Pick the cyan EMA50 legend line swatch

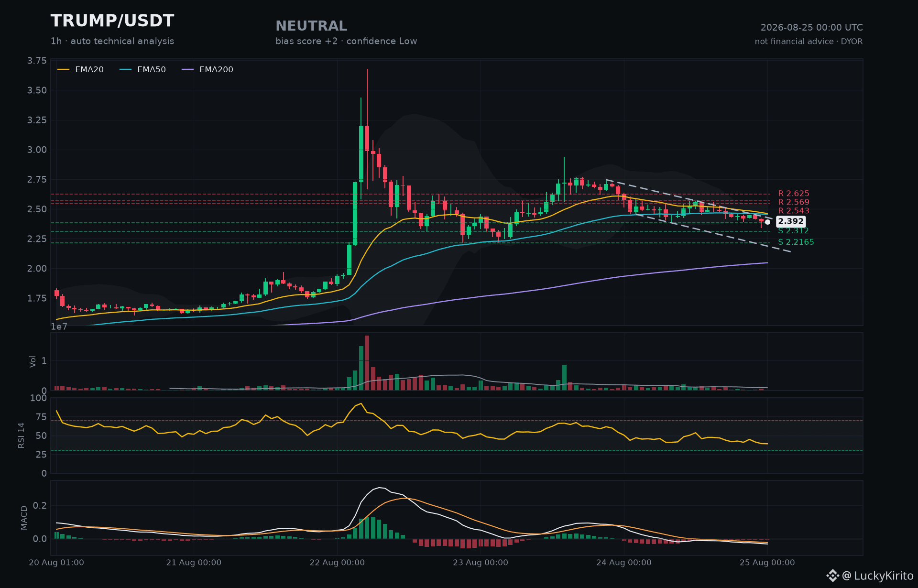coord(126,70)
